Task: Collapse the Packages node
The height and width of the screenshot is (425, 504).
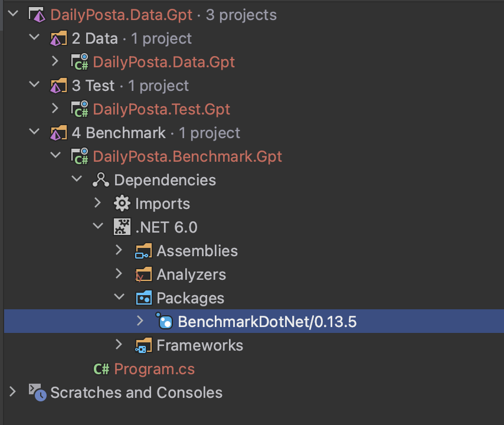Action: [x=119, y=298]
